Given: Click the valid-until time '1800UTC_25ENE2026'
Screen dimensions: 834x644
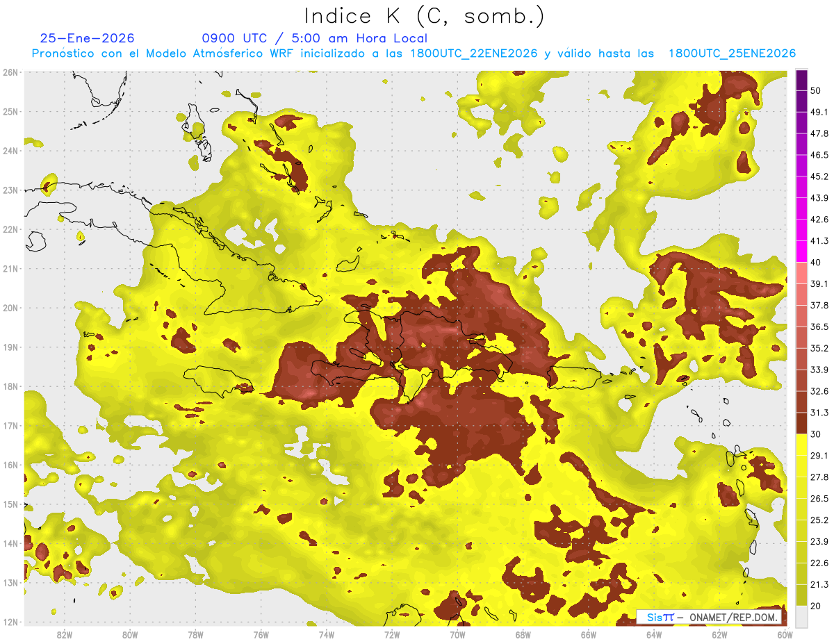Looking at the screenshot, I should pos(732,53).
